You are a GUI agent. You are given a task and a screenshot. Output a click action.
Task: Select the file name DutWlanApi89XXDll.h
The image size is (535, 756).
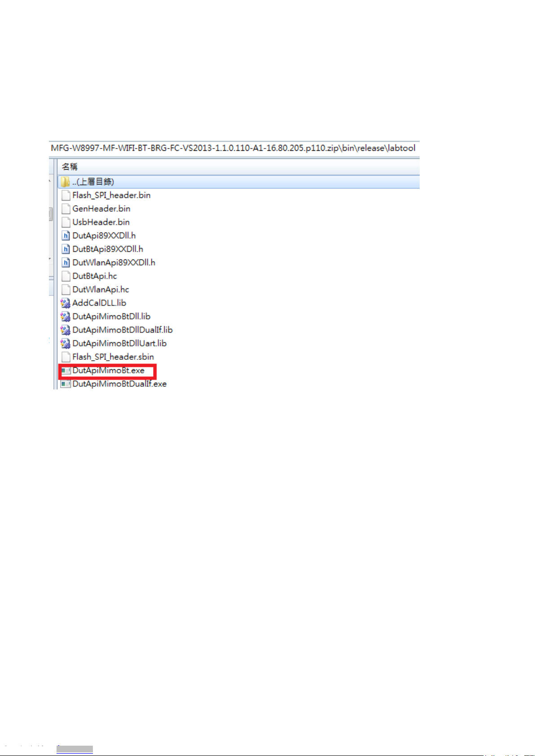tap(114, 262)
